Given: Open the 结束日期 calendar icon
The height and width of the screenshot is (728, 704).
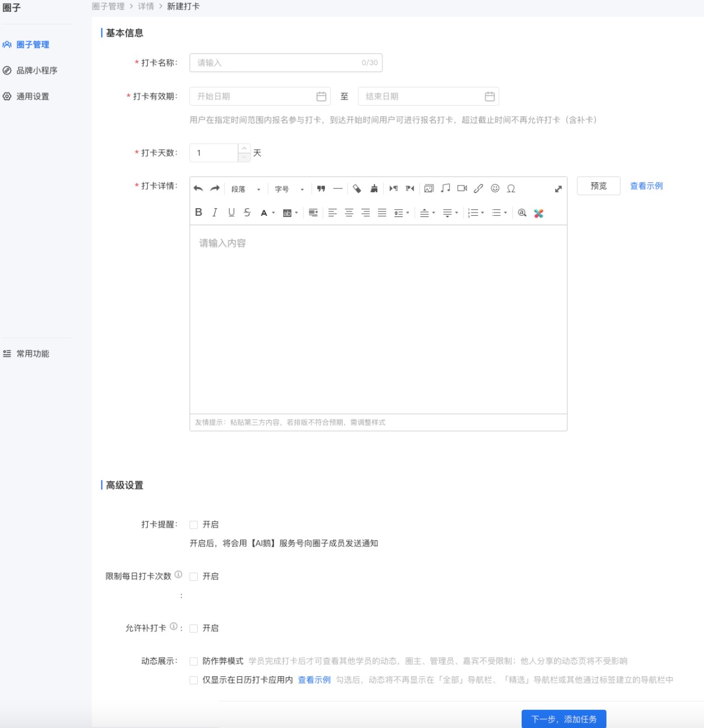Looking at the screenshot, I should click(490, 96).
